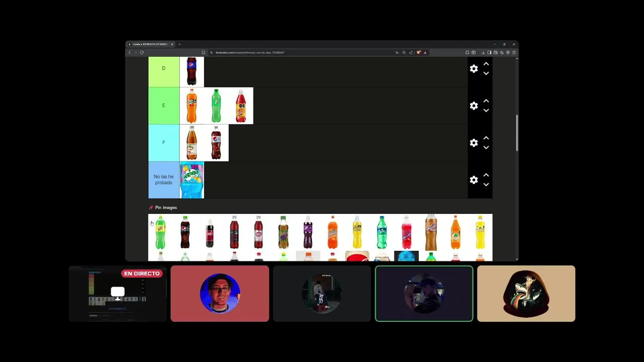Image resolution: width=644 pixels, height=362 pixels.
Task: Close the tiermaker browser tab
Action: 172,44
